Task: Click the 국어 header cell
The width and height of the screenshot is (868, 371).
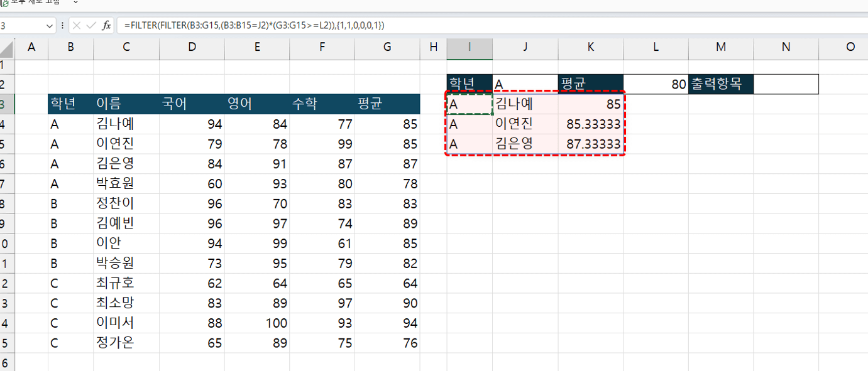Action: point(192,104)
